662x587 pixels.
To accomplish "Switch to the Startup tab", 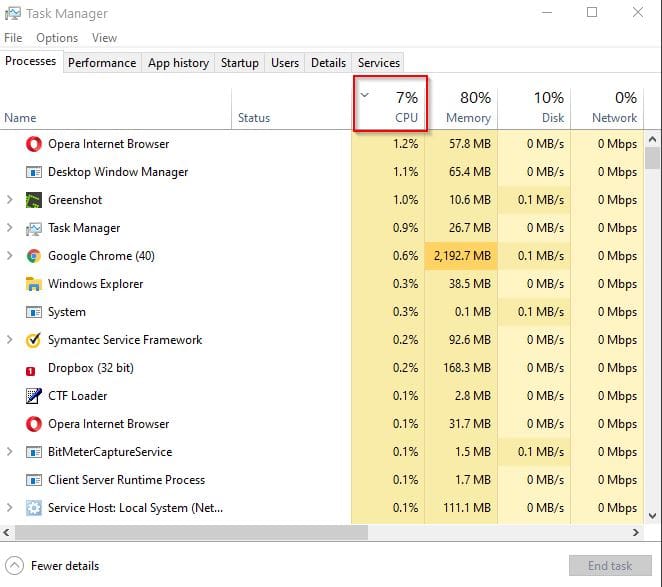I will click(240, 63).
